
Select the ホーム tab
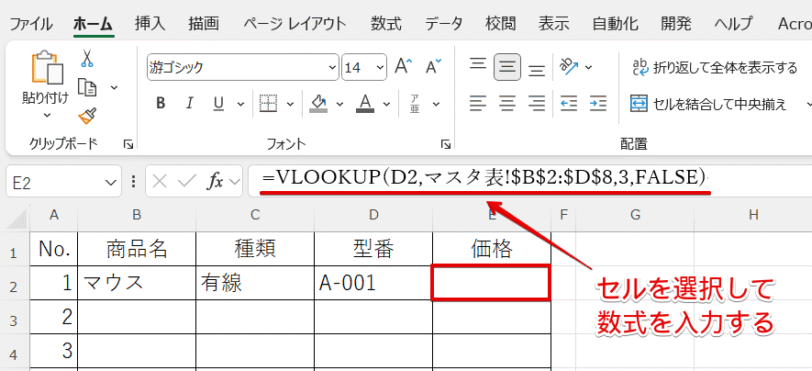pyautogui.click(x=93, y=23)
